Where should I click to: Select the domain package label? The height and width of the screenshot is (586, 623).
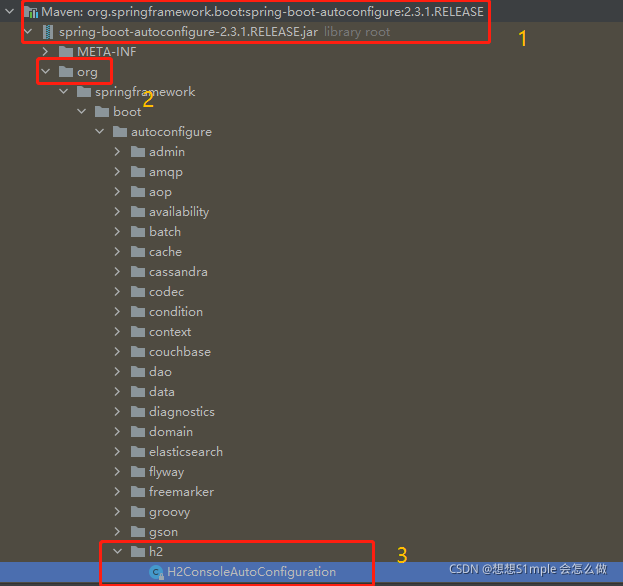coord(171,431)
